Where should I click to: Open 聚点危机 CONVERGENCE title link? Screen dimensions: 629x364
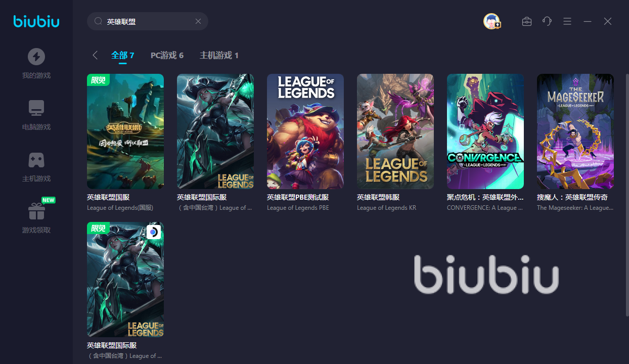[485, 197]
